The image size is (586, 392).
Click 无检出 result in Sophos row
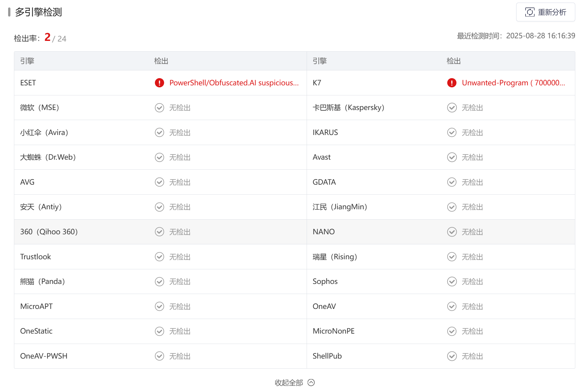[472, 282]
